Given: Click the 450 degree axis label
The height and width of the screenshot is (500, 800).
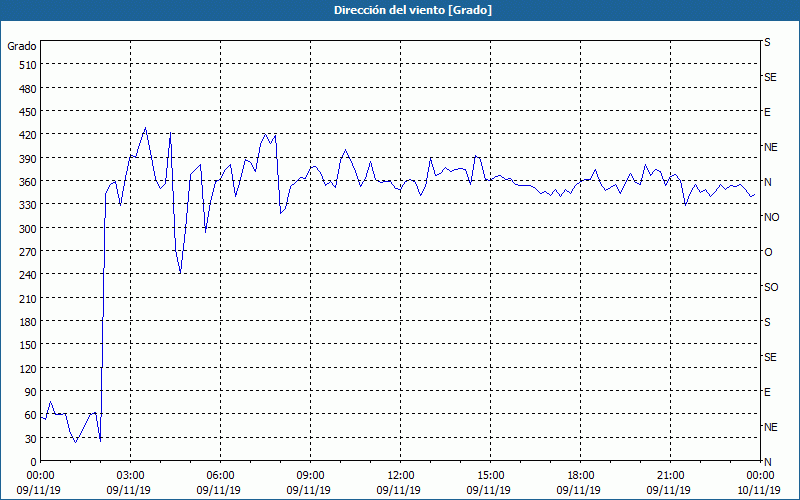Looking at the screenshot, I should point(28,112).
